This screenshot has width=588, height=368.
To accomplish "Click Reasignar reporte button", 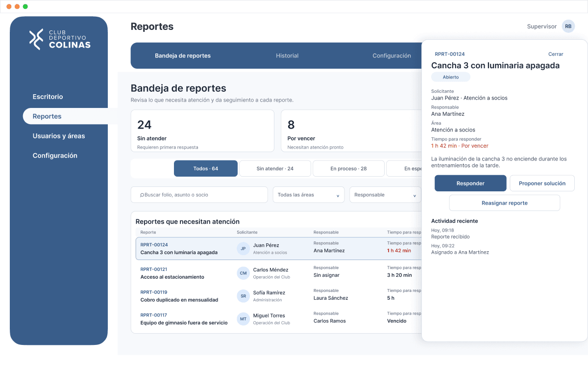I will [x=505, y=203].
